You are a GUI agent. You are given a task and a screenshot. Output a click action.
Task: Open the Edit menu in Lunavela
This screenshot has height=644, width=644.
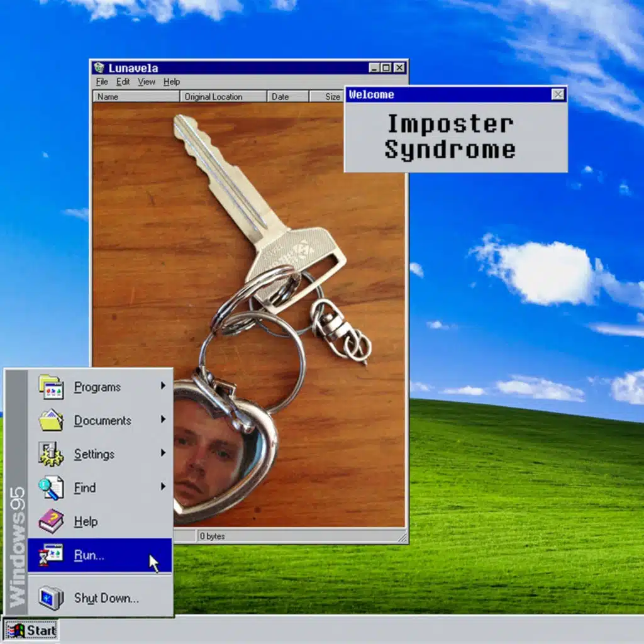click(123, 82)
